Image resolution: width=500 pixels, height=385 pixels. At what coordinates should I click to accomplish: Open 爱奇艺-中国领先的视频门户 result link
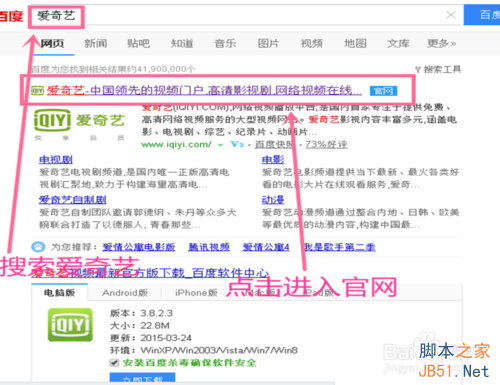[x=204, y=90]
